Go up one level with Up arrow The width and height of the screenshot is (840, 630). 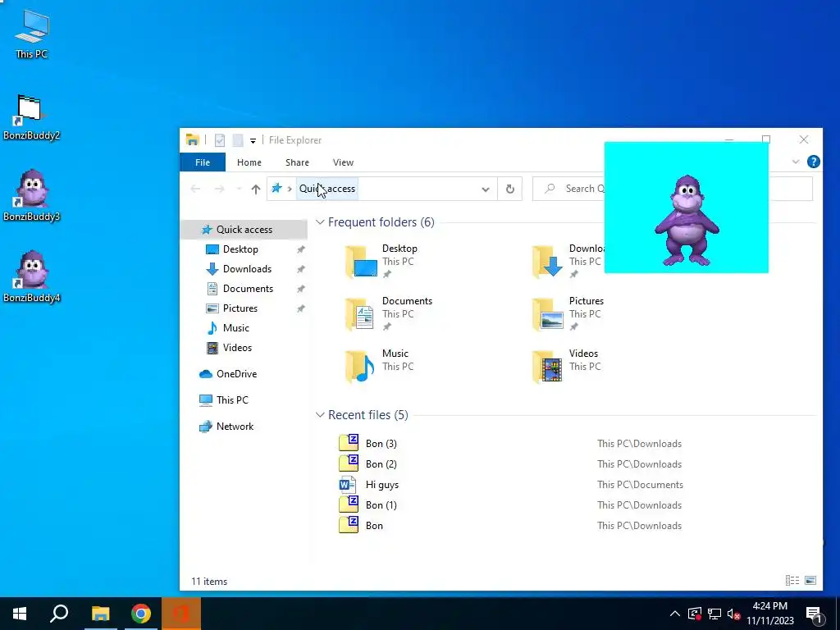click(x=256, y=189)
